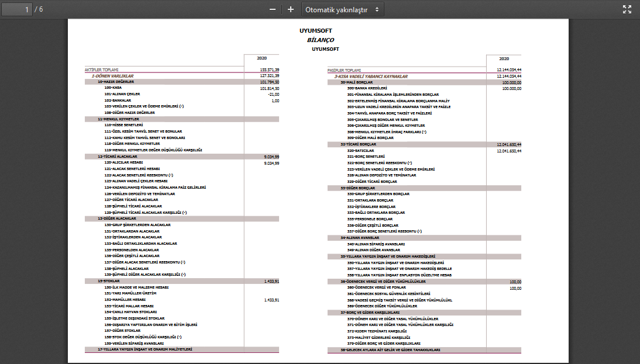Viewport: 640px width, 364px height.
Task: Enter fullscreen presentation mode
Action: pyautogui.click(x=627, y=9)
